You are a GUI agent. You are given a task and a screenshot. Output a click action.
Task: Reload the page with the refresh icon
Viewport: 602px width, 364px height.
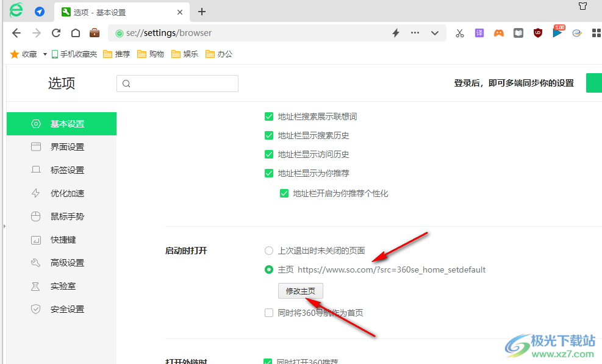pyautogui.click(x=56, y=33)
